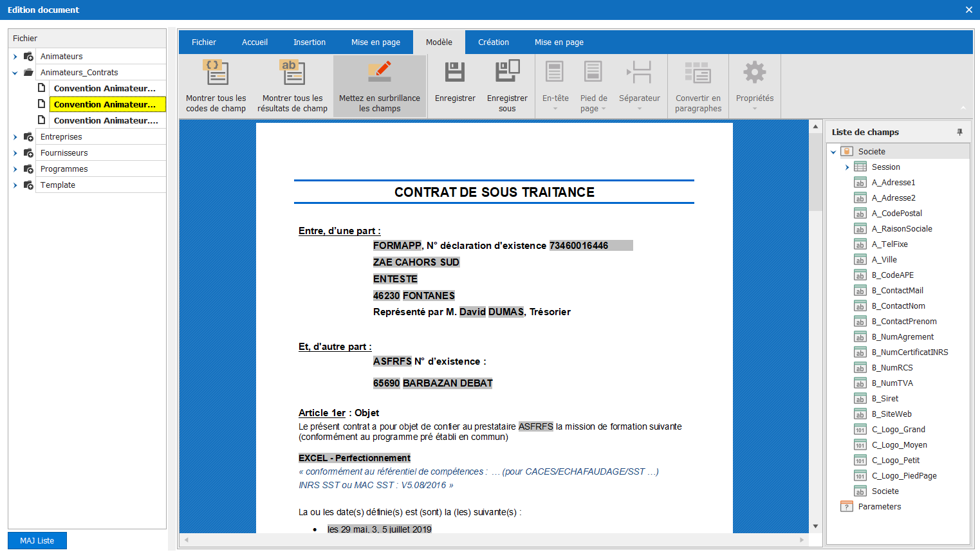Click the Enregistrer sous icon
Viewport: 980px width, 557px height.
[x=507, y=72]
